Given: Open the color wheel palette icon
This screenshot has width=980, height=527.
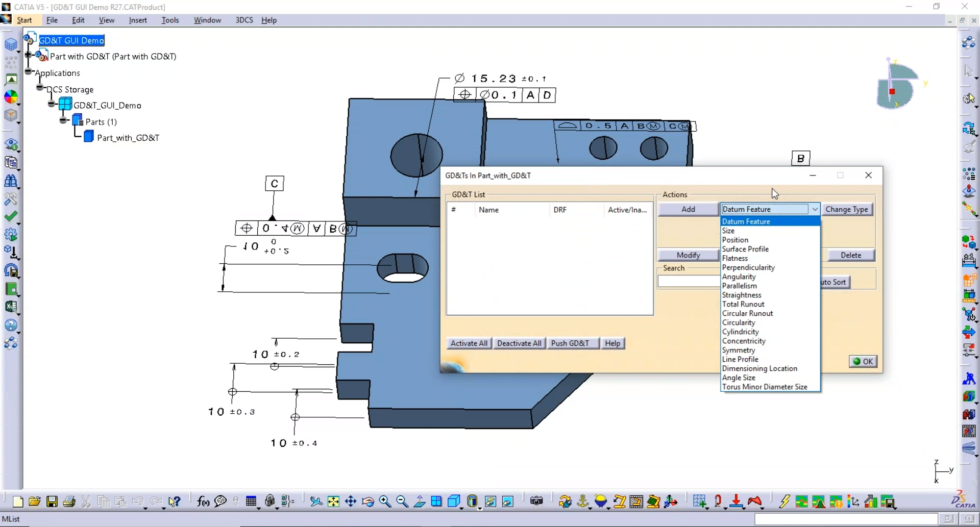Looking at the screenshot, I should point(11,97).
